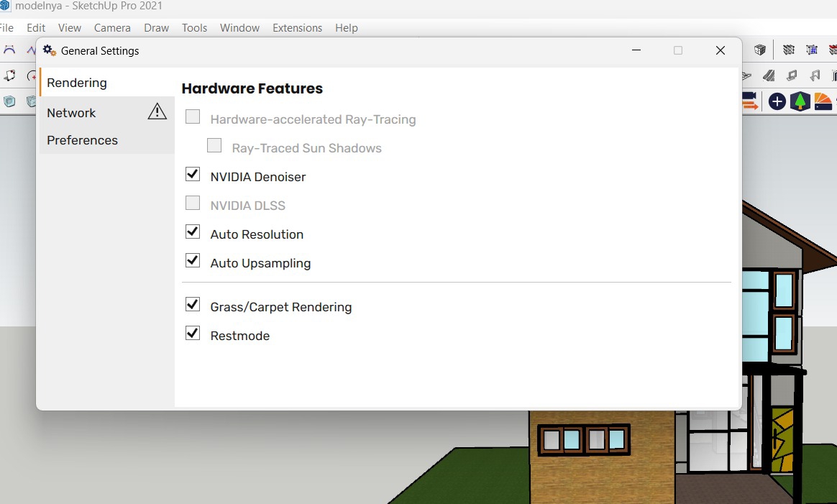Switch to the Network settings tab
Screen dimensions: 837x504
[x=71, y=113]
